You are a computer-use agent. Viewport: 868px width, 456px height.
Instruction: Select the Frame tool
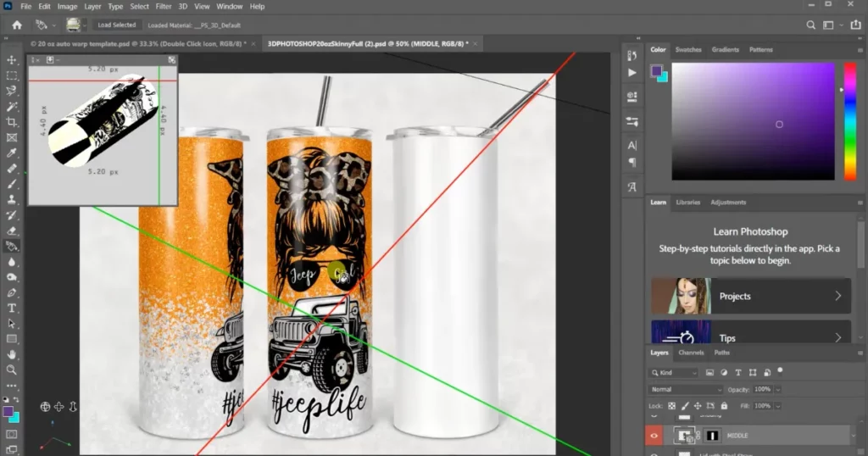[x=12, y=137]
